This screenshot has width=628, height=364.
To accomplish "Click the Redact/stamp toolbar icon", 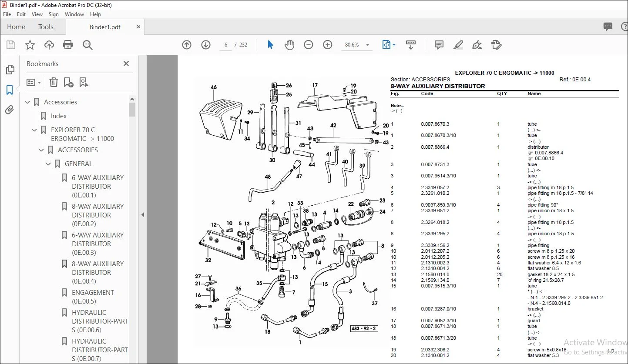I will (x=496, y=45).
